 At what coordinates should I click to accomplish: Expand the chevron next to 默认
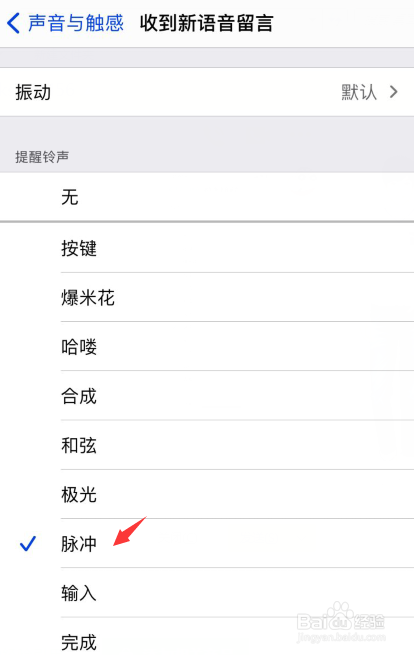[394, 92]
